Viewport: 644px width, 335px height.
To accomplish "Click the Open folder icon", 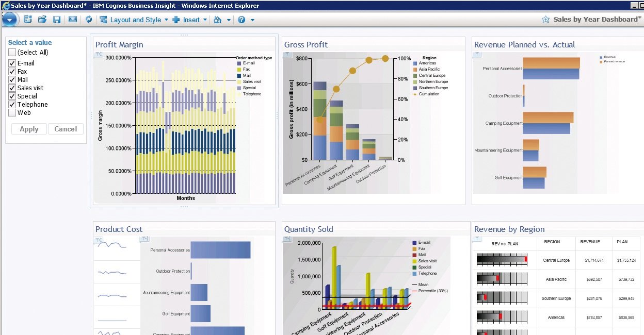I will [42, 20].
